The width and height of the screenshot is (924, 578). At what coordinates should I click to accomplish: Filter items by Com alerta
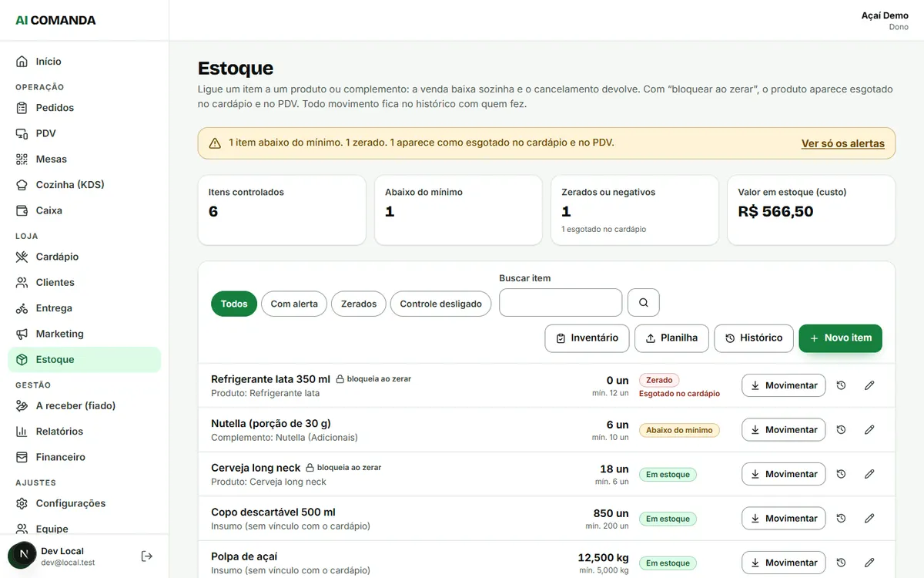294,304
